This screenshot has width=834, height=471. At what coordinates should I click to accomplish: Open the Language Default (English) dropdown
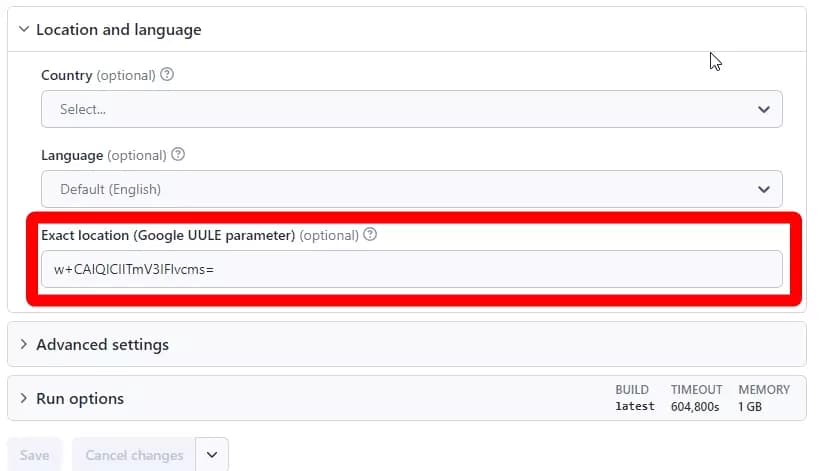[412, 189]
